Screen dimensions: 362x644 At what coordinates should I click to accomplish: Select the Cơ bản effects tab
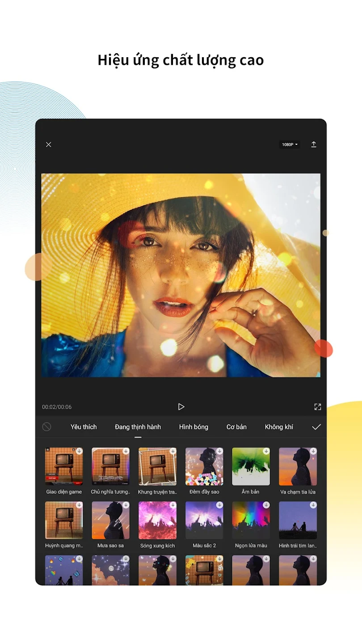236,427
